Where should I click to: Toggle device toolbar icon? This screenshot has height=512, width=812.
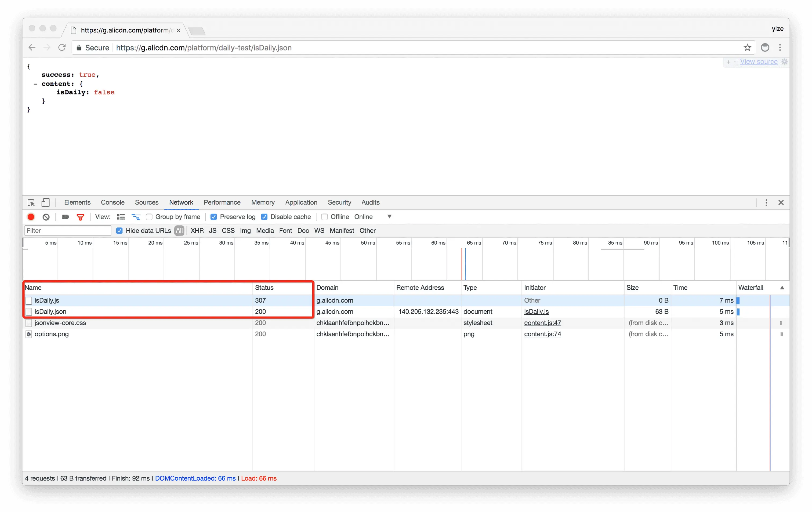45,203
